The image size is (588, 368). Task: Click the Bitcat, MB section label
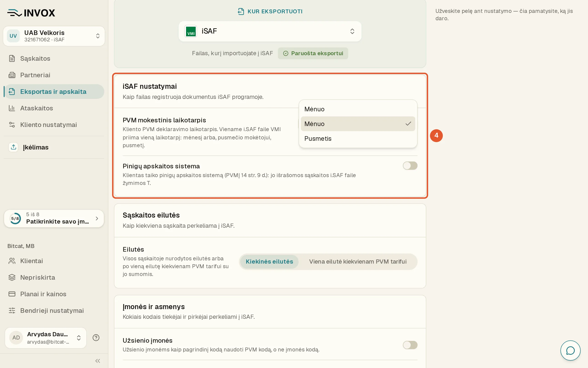(x=21, y=246)
